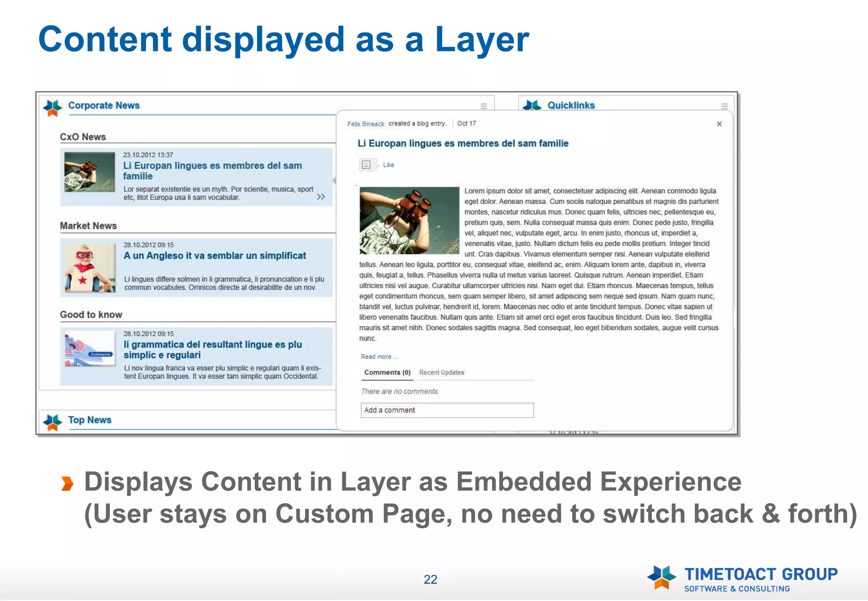Click 'Lor separat existentie' summary text
The width and height of the screenshot is (868, 601).
pyautogui.click(x=218, y=193)
